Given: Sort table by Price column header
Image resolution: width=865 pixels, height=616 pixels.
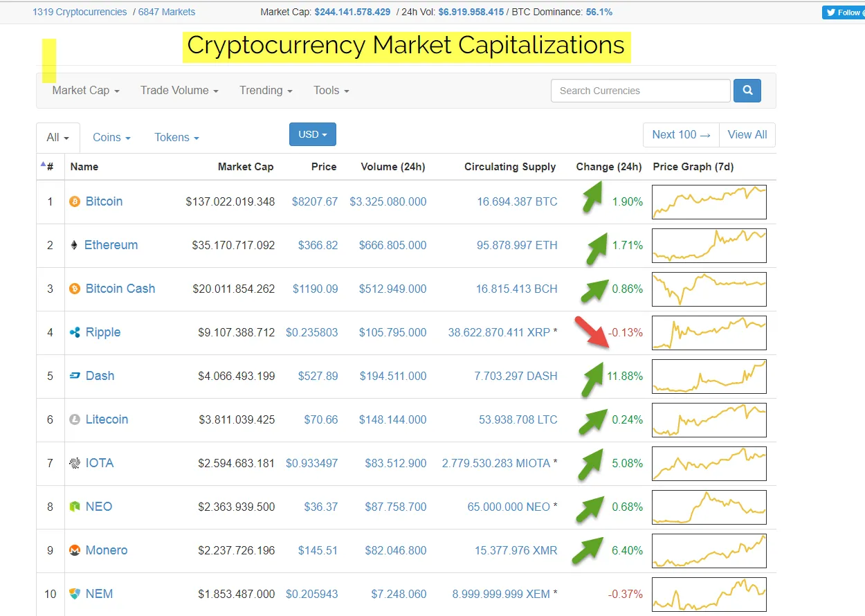Looking at the screenshot, I should pyautogui.click(x=324, y=167).
